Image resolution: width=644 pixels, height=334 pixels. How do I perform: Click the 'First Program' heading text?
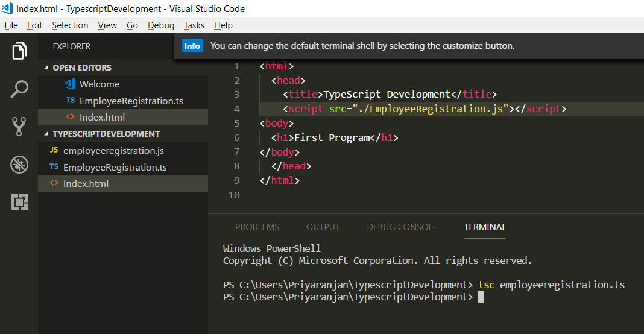tap(332, 137)
